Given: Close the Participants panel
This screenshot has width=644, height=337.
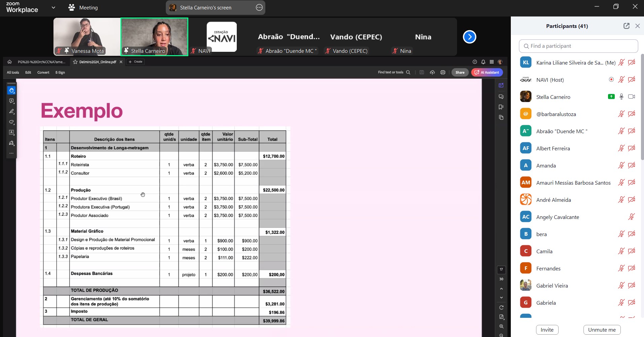Looking at the screenshot, I should [637, 26].
